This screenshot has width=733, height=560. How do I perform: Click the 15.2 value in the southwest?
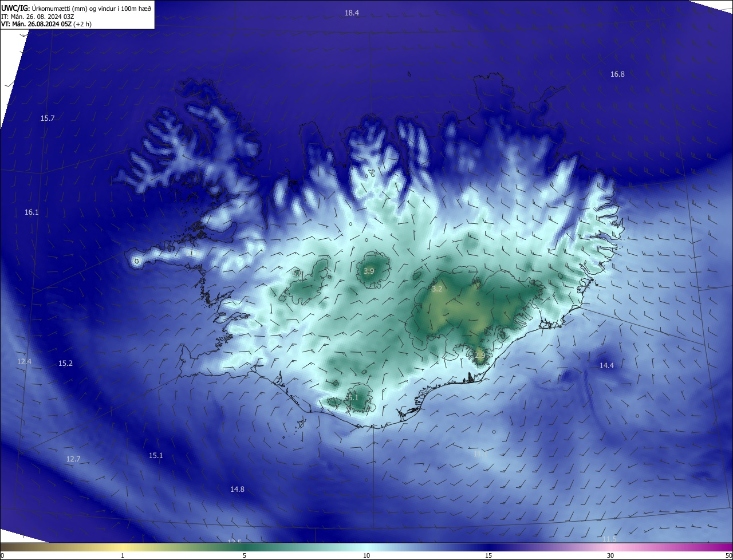pos(66,363)
